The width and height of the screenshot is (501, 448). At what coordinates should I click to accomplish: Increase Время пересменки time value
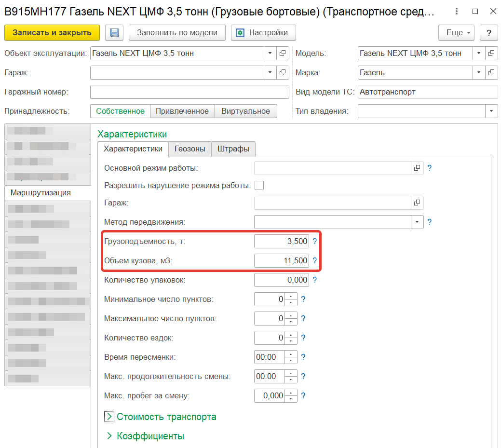click(x=291, y=354)
